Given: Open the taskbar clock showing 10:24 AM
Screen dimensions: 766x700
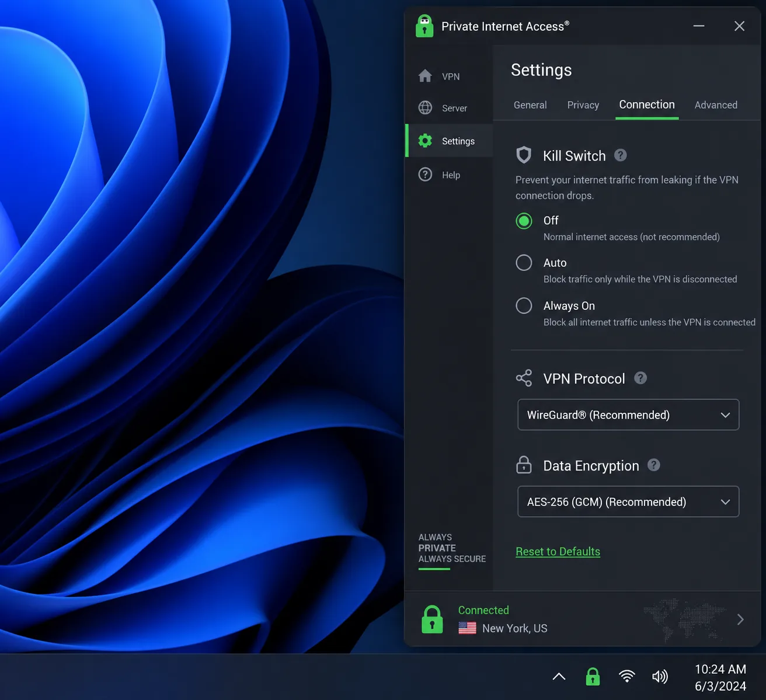Looking at the screenshot, I should point(720,677).
